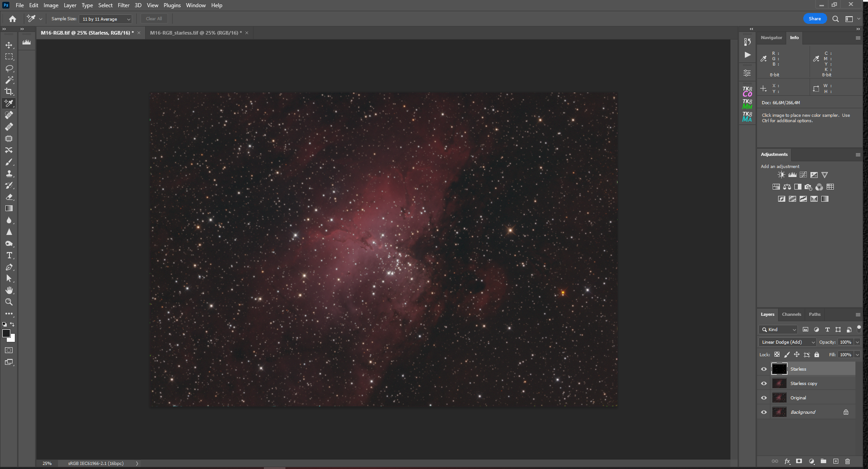The image size is (868, 469).
Task: Select the Brush tool
Action: pyautogui.click(x=9, y=162)
